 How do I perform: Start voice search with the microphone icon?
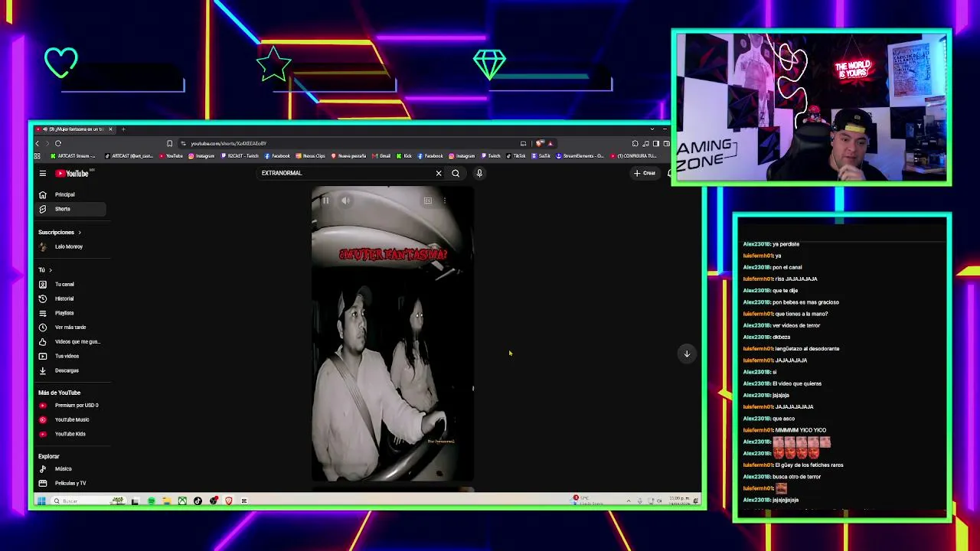(x=479, y=173)
